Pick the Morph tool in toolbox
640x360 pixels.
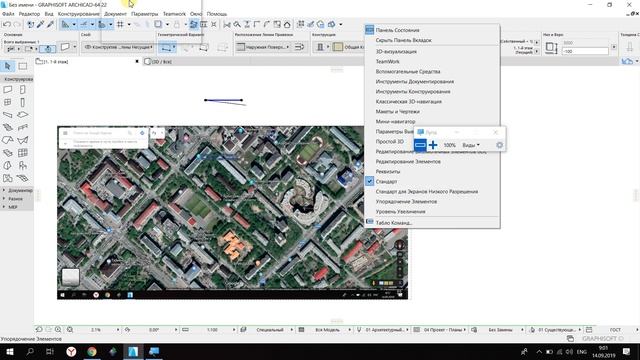pyautogui.click(x=8, y=165)
